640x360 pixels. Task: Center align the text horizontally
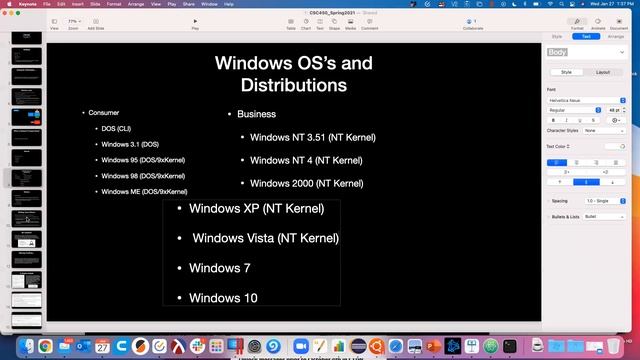point(576,162)
